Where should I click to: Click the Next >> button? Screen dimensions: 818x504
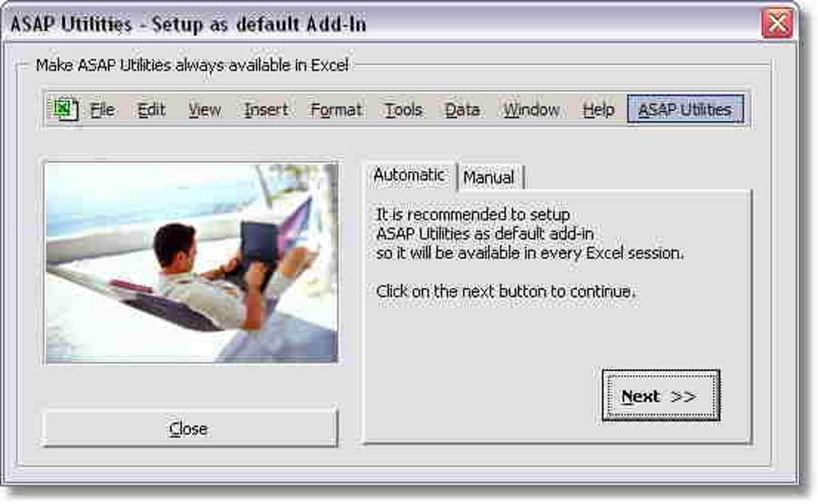(661, 396)
